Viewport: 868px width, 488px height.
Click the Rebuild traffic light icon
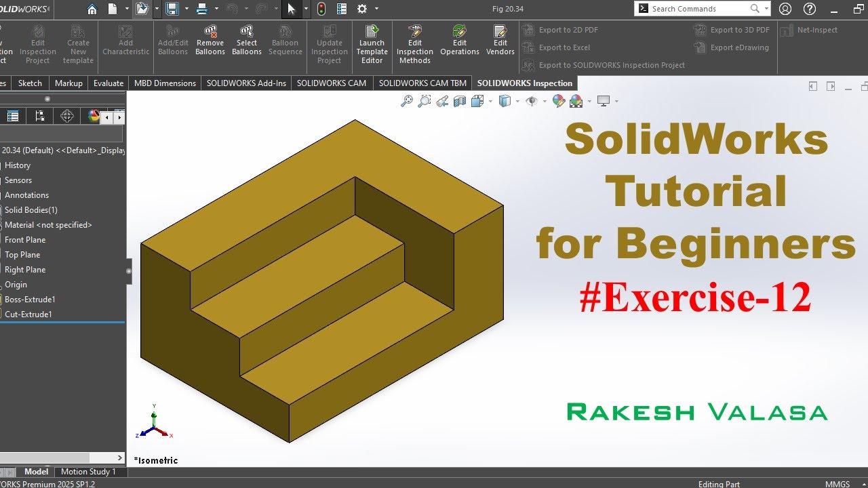(x=321, y=9)
